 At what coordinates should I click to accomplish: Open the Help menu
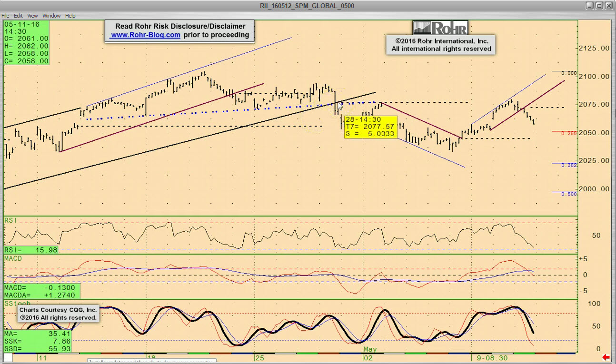tap(70, 16)
